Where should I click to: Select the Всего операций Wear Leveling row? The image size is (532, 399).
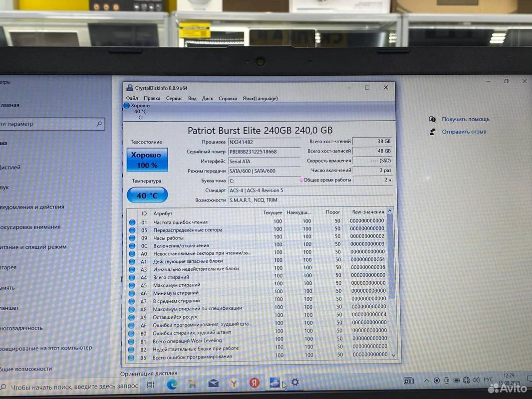[x=257, y=340]
